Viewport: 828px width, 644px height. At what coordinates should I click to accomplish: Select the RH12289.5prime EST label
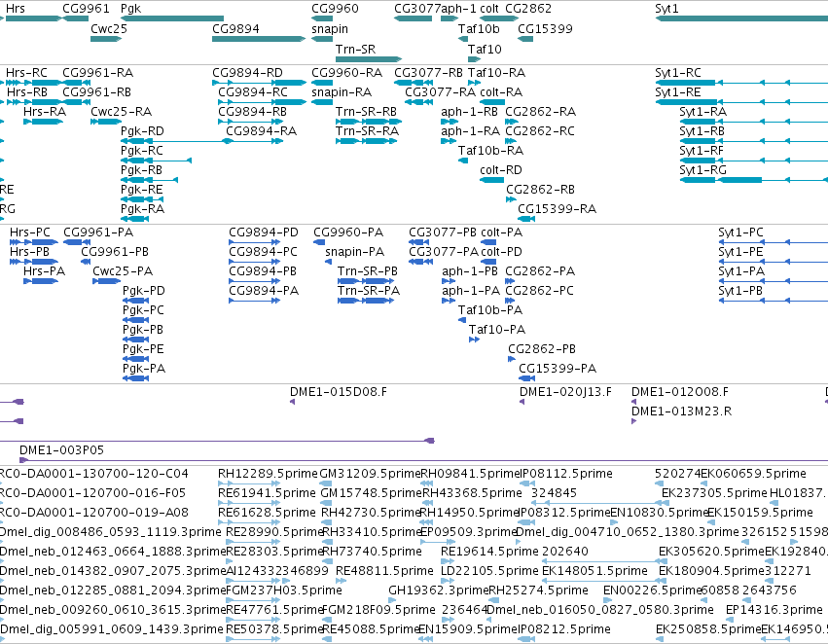click(268, 474)
